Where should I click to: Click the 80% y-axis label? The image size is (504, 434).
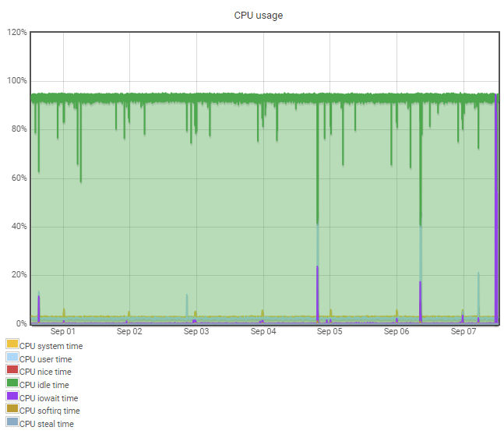pos(19,129)
